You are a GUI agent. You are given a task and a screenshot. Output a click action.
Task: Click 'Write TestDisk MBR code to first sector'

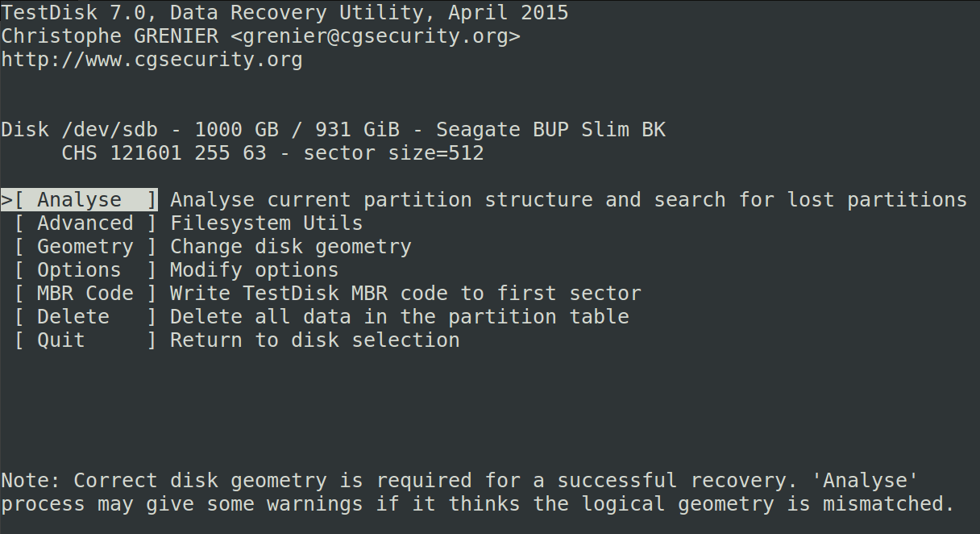(405, 294)
